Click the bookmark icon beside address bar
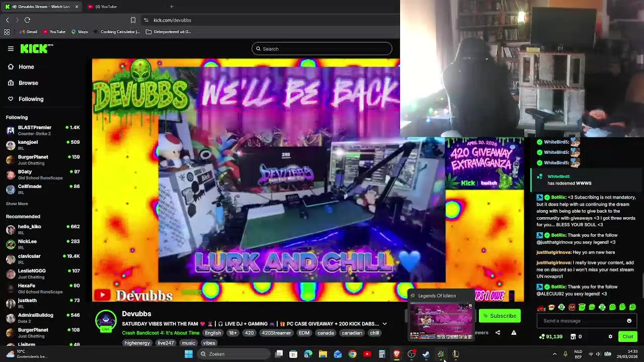Viewport: 644px width, 362px height. click(133, 20)
